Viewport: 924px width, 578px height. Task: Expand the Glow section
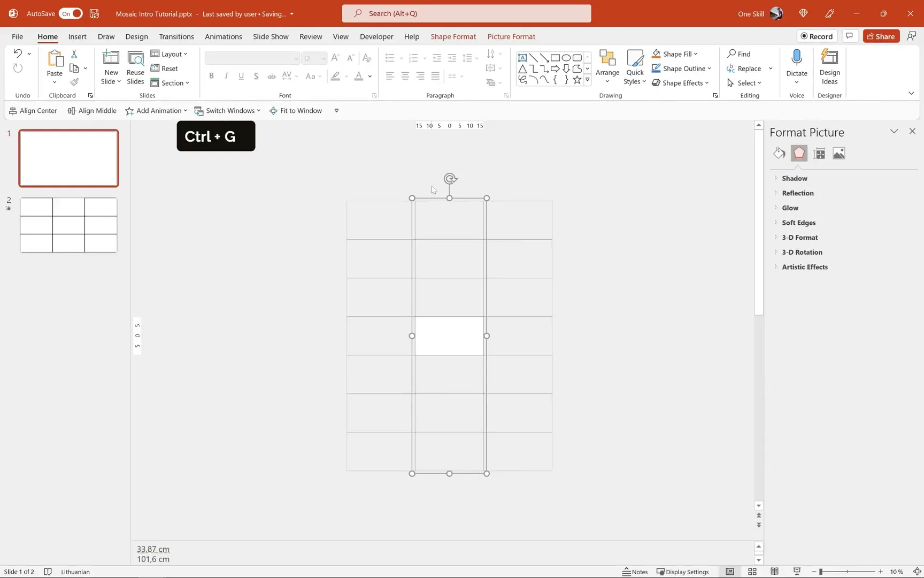click(790, 208)
